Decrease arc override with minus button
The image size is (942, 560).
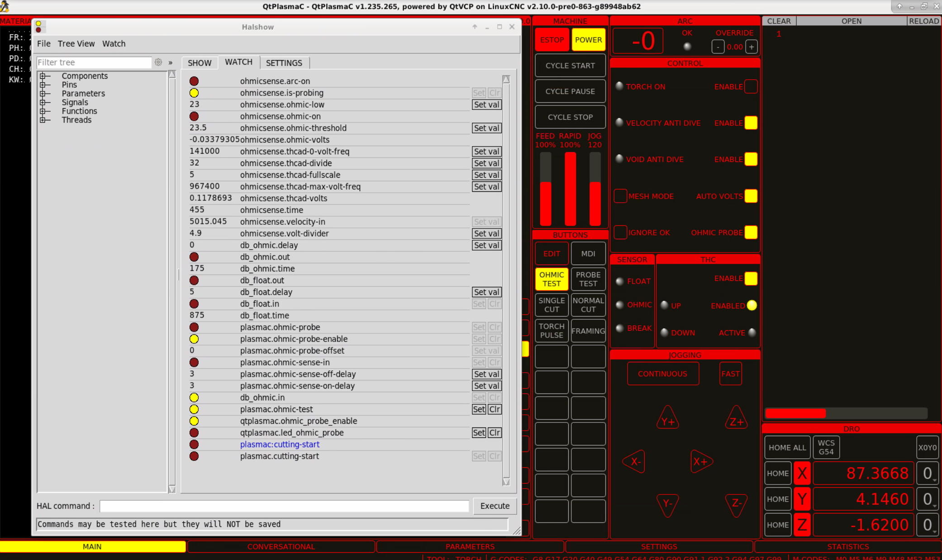718,47
